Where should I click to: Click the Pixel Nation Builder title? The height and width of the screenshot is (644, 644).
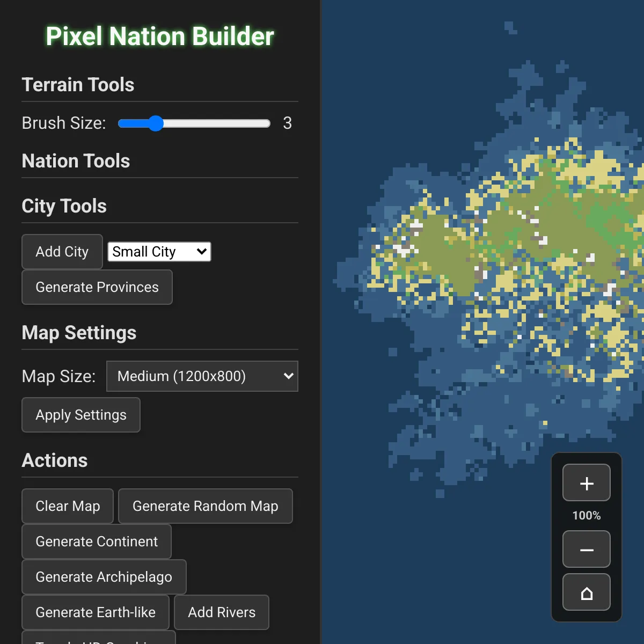pos(160,36)
